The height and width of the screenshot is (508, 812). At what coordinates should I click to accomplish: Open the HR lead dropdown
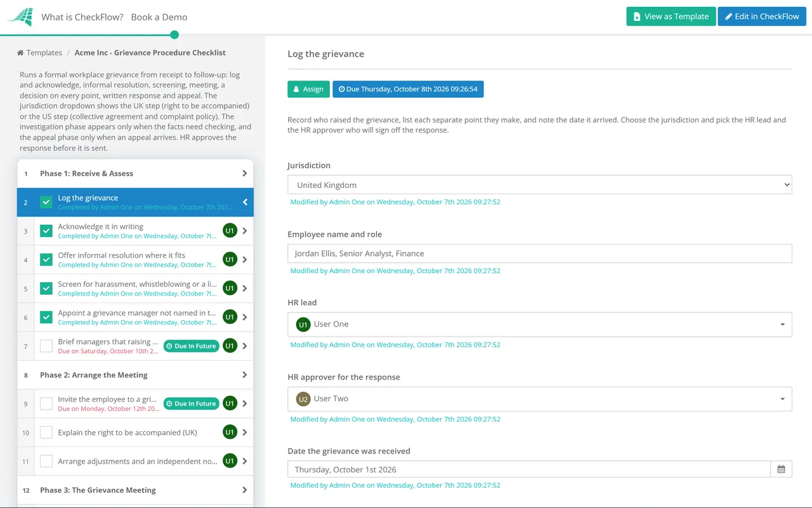[540, 324]
